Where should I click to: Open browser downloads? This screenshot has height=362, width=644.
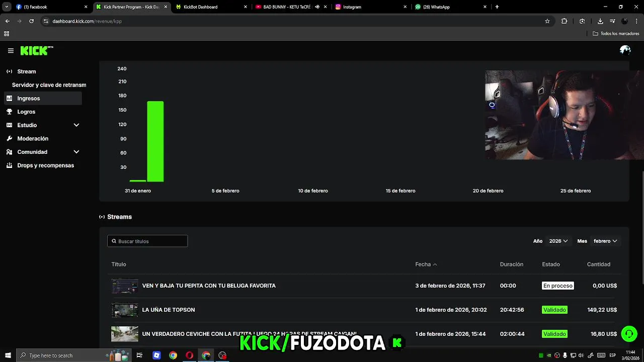coord(600,21)
